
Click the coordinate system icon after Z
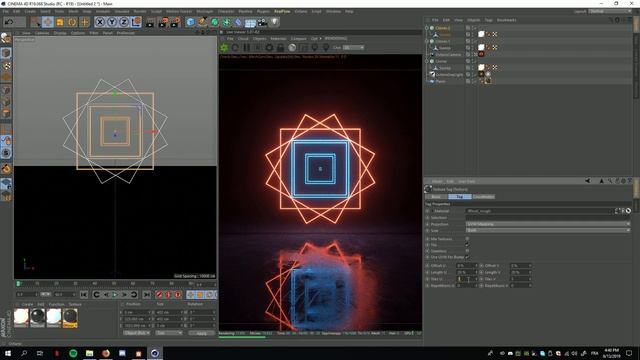[136, 22]
